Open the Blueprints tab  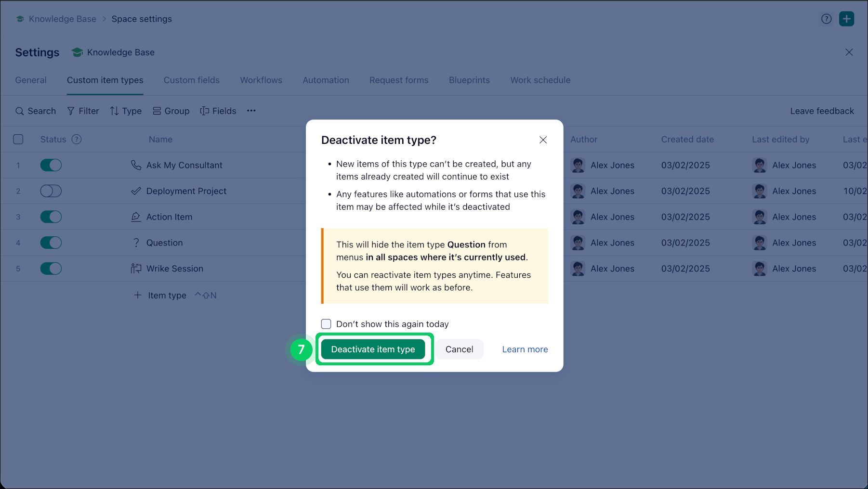click(470, 80)
